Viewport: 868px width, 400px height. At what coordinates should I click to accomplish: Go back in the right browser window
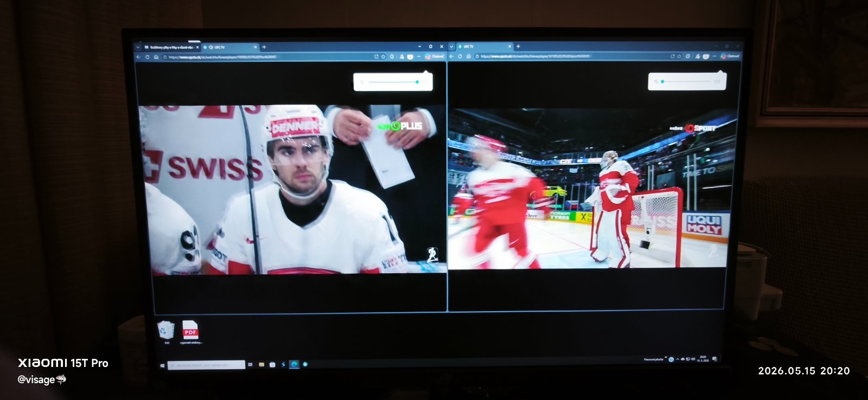coord(451,56)
